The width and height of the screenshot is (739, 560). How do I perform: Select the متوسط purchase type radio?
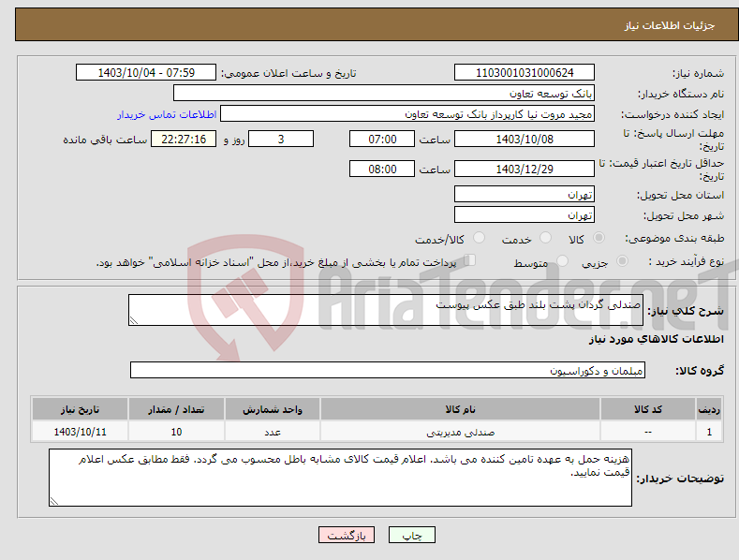(x=562, y=260)
